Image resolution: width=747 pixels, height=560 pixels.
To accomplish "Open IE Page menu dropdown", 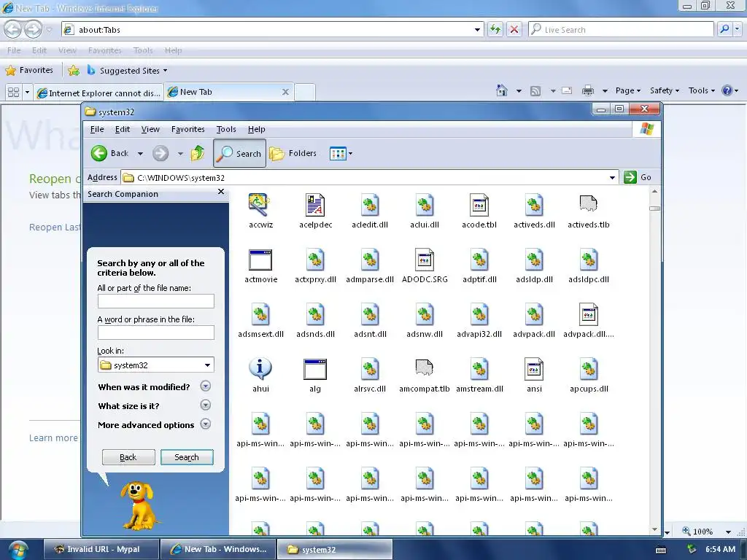I will click(x=628, y=90).
